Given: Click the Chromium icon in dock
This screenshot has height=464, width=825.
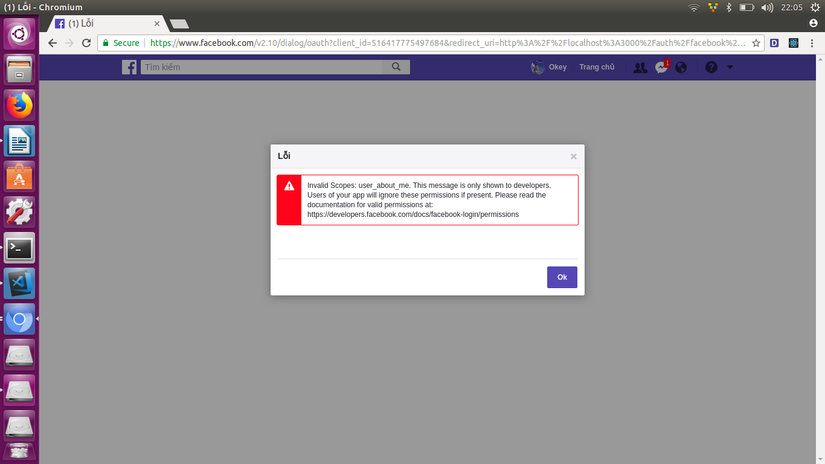Looking at the screenshot, I should tap(19, 319).
